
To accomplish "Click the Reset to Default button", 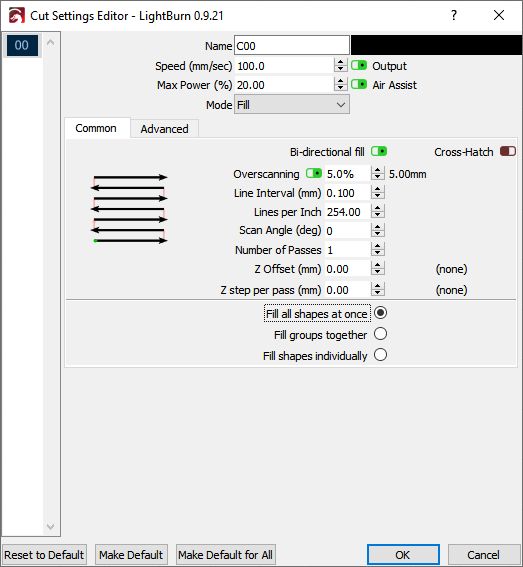I will (x=44, y=555).
